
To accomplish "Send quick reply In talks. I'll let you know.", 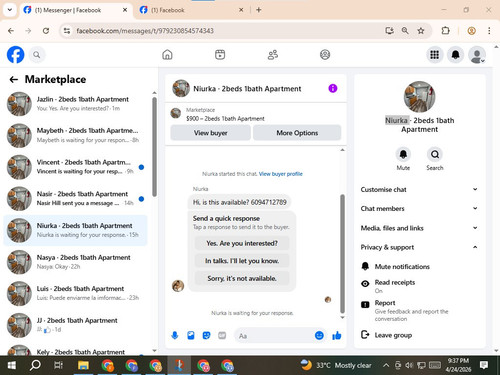I will [x=242, y=261].
